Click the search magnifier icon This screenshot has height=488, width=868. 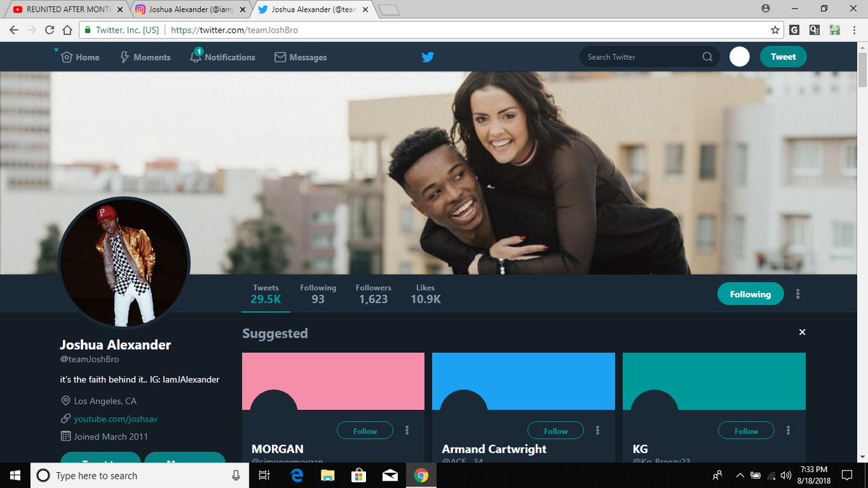(707, 57)
